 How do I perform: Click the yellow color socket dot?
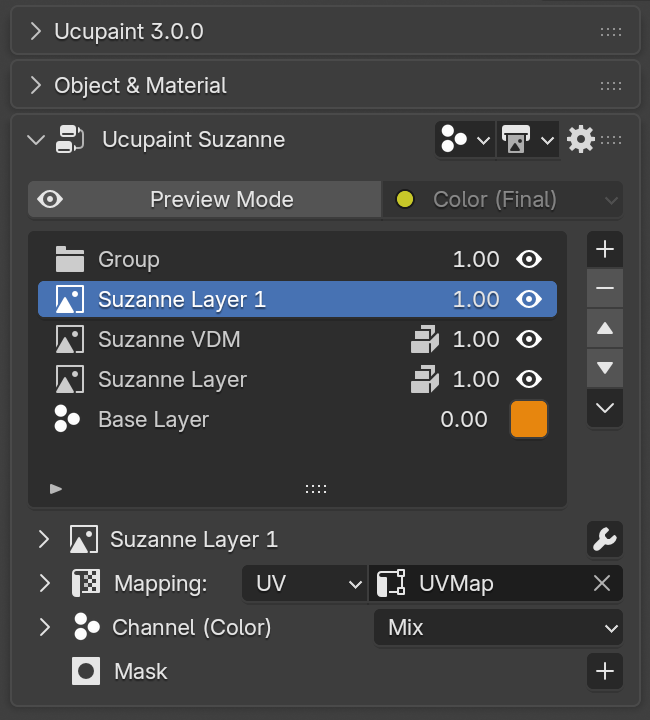(x=405, y=199)
